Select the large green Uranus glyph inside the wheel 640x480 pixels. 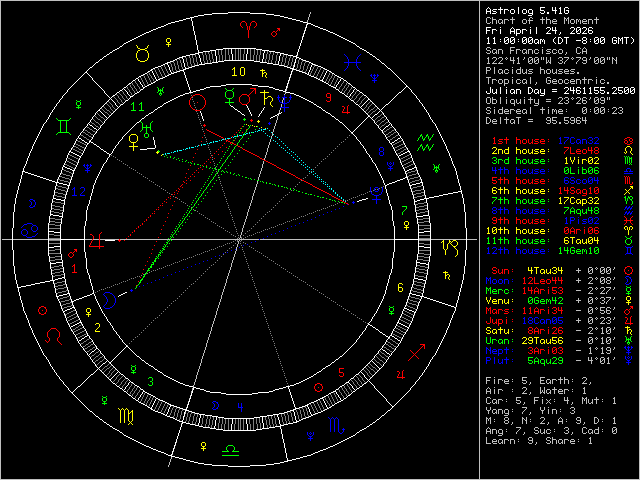(x=147, y=129)
